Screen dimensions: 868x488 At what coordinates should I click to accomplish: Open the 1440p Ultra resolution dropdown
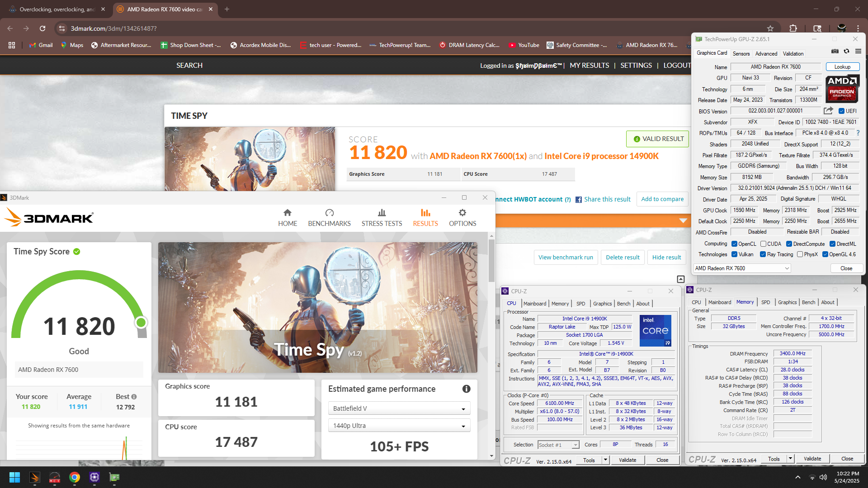click(x=399, y=426)
